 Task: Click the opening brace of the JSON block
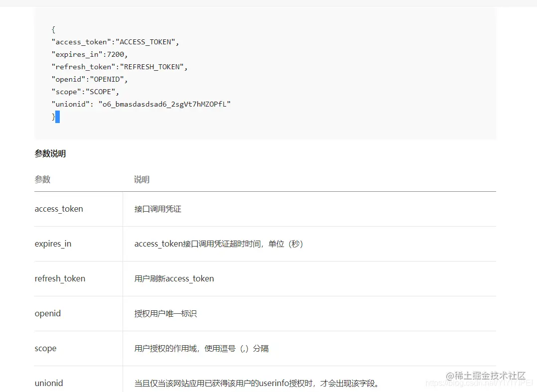point(53,29)
